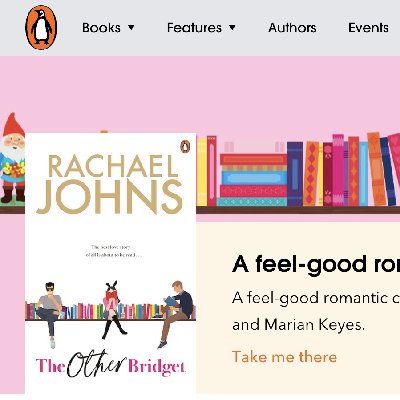Go to the Authors page
The width and height of the screenshot is (400, 400).
292,28
